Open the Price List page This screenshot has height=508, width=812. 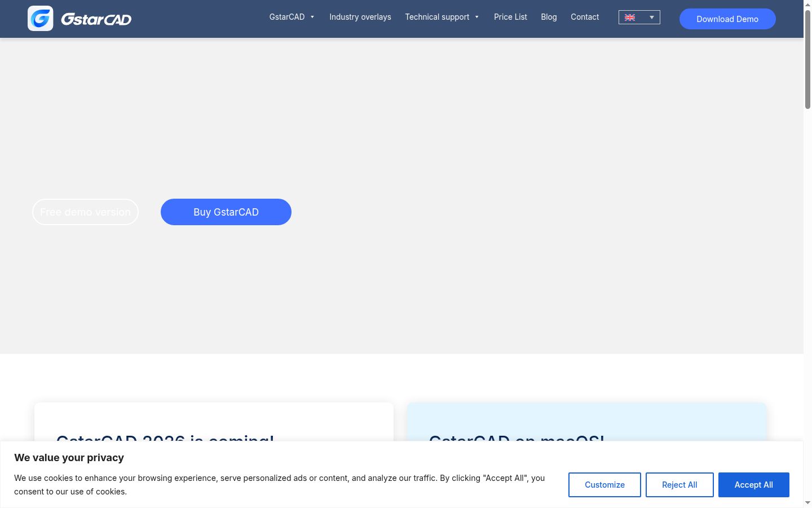coord(510,17)
